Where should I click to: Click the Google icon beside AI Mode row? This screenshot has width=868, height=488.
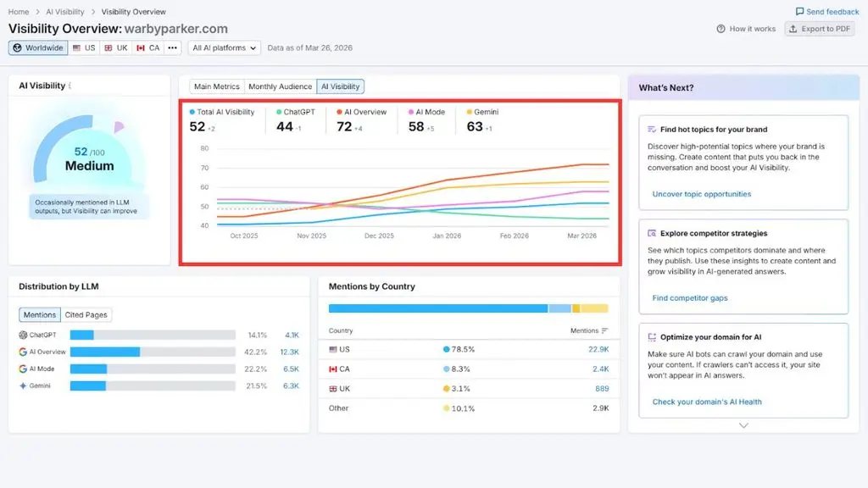[x=23, y=369]
